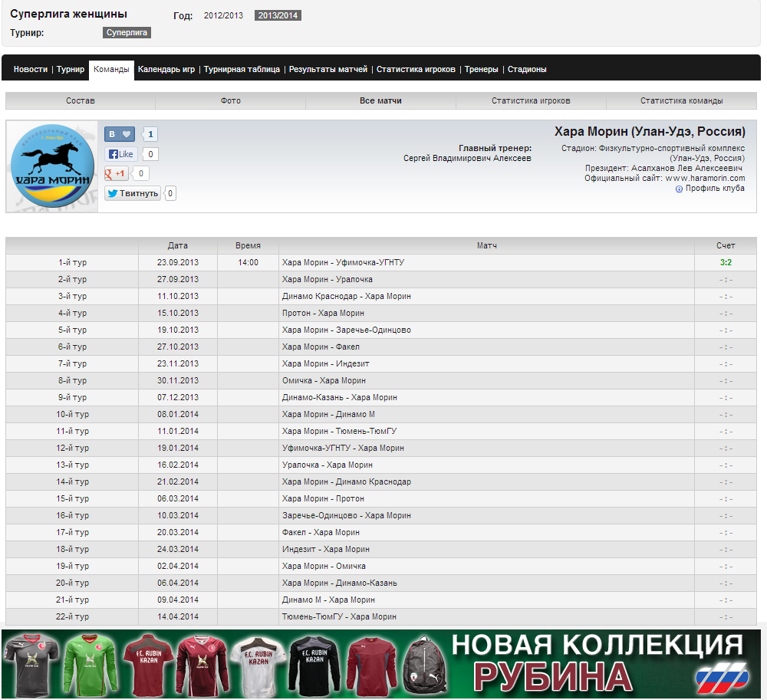Switch to the Все матчи sub-tab
This screenshot has height=700, width=767.
click(380, 100)
